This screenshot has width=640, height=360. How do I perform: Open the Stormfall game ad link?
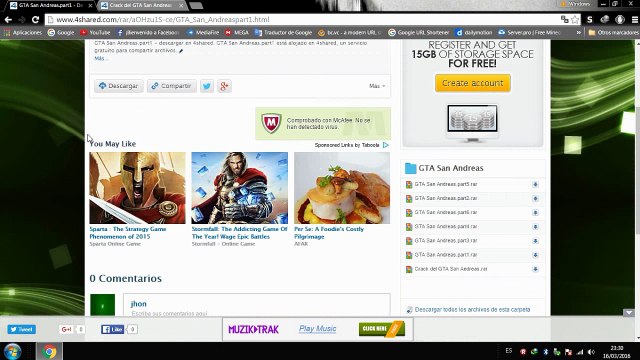pyautogui.click(x=240, y=233)
